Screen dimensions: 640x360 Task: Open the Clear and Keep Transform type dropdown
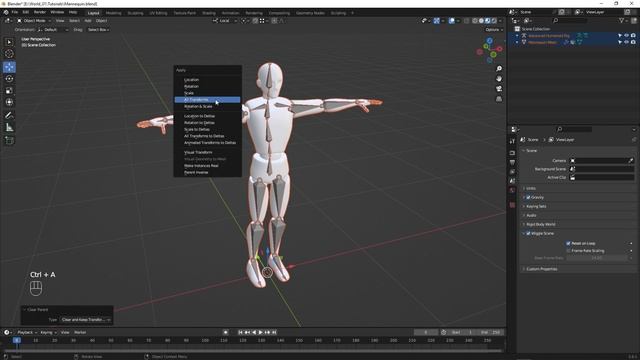[x=86, y=320]
